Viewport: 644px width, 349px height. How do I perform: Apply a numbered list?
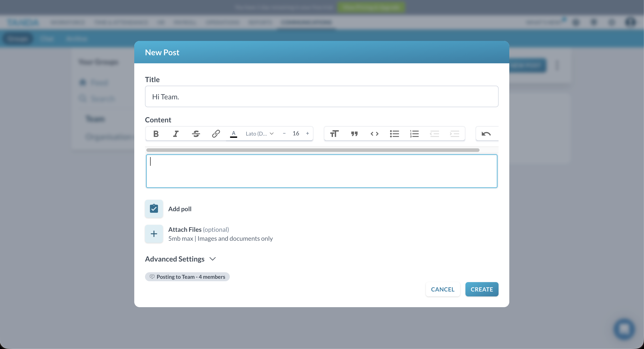414,134
